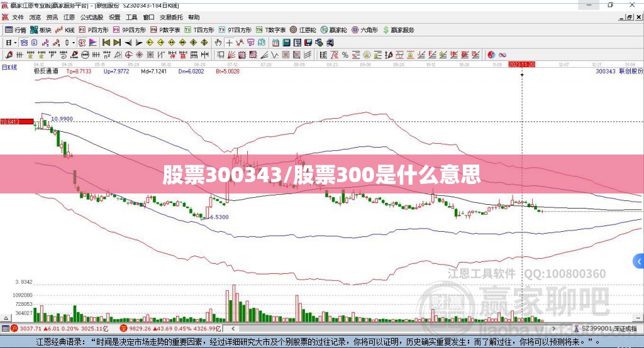Open the 赢家轮 wheel tool

(x=333, y=30)
